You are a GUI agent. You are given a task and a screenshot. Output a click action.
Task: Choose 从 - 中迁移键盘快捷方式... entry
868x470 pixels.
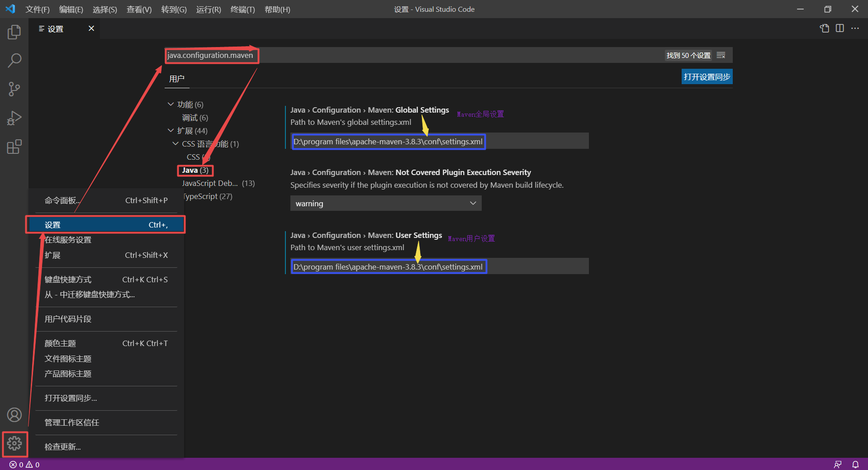(106, 294)
